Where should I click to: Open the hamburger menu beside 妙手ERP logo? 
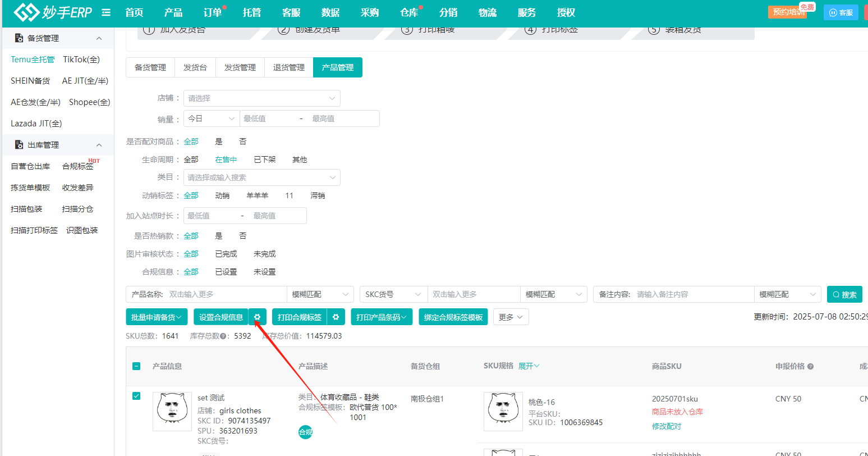(106, 12)
